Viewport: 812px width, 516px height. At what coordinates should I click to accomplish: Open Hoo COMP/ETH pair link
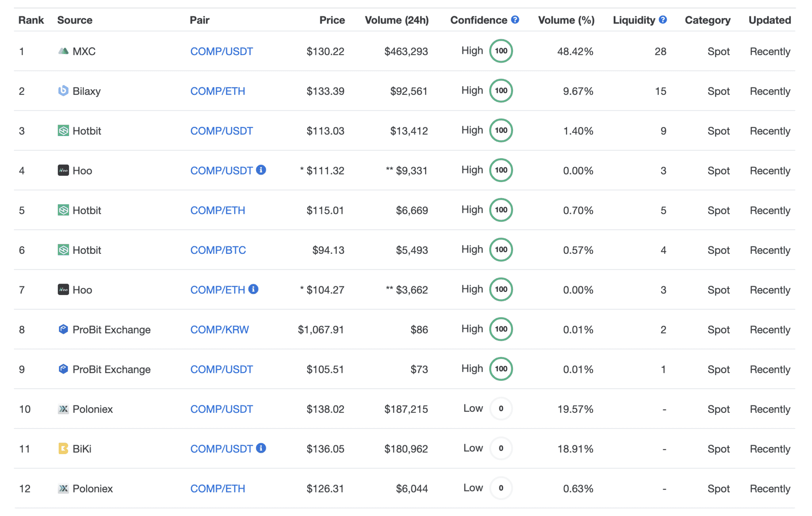[x=218, y=290]
